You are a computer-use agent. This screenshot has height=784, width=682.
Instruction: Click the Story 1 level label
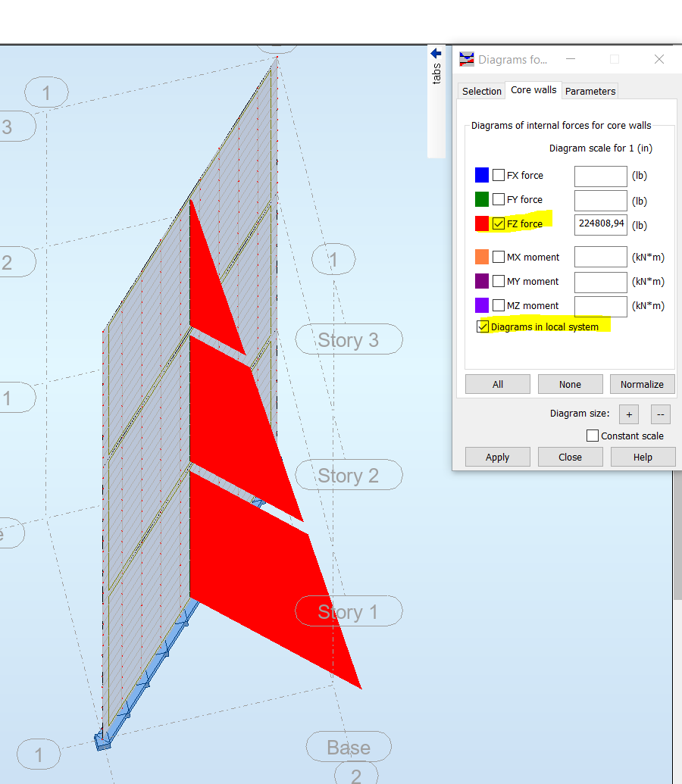click(349, 611)
